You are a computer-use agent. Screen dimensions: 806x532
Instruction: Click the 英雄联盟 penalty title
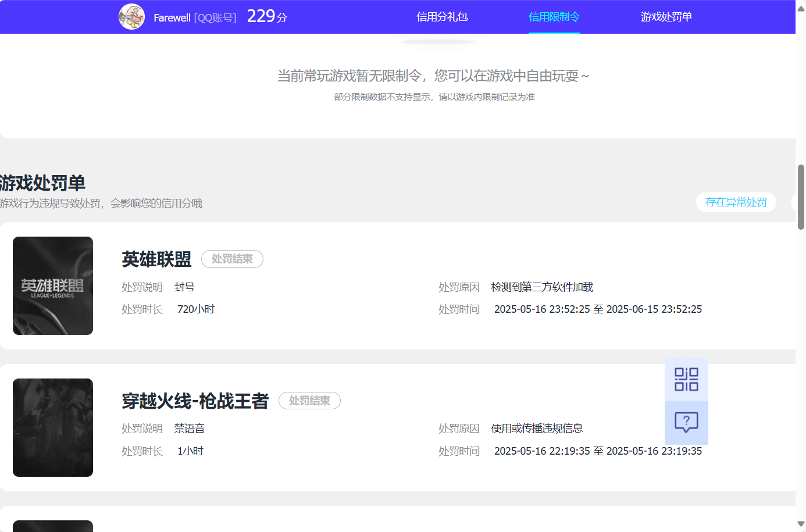point(156,259)
